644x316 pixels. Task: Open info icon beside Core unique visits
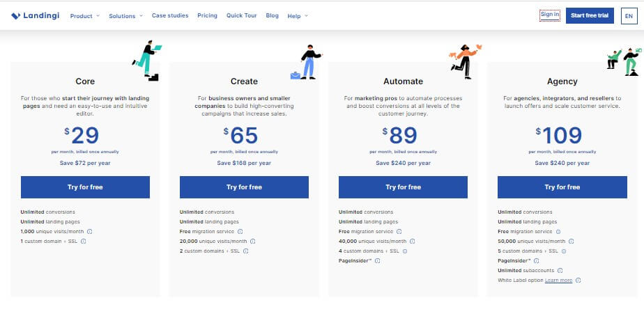coord(89,232)
